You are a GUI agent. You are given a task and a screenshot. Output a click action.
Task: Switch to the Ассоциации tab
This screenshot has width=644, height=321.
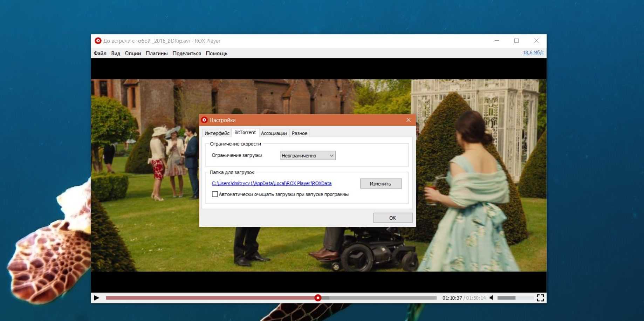coord(274,133)
